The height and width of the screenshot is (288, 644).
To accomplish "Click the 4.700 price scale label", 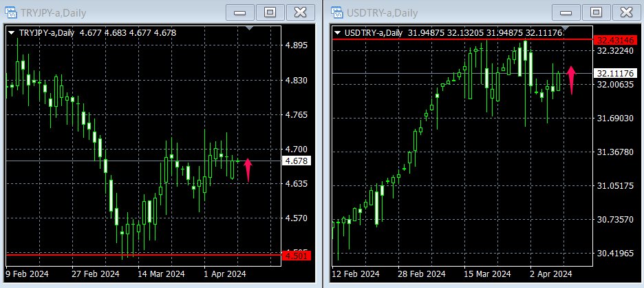I will tap(297, 150).
